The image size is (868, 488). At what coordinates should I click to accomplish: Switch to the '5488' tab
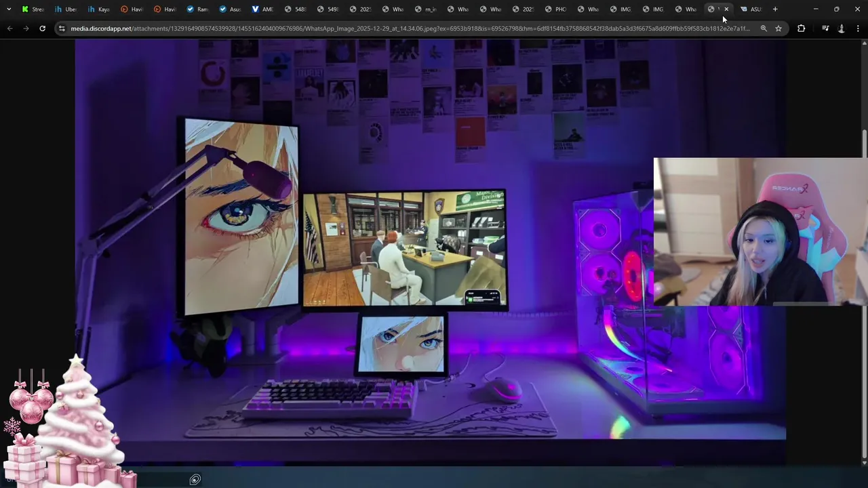(295, 9)
